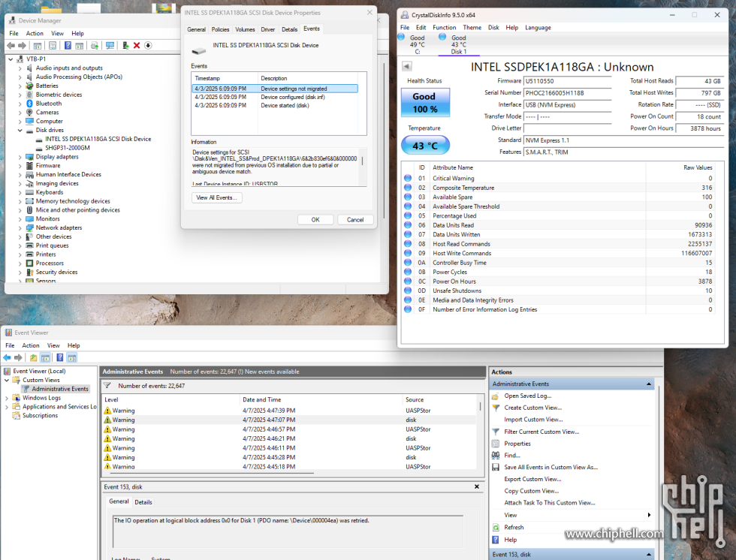Click the Serial Number field in CrystalDiskInfo

coord(568,93)
